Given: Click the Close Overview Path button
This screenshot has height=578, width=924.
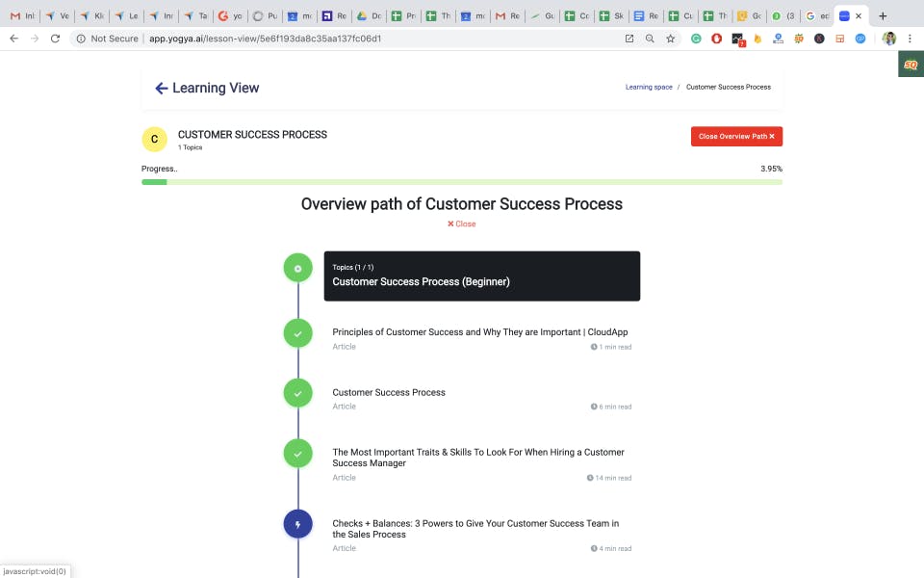Looking at the screenshot, I should 736,136.
